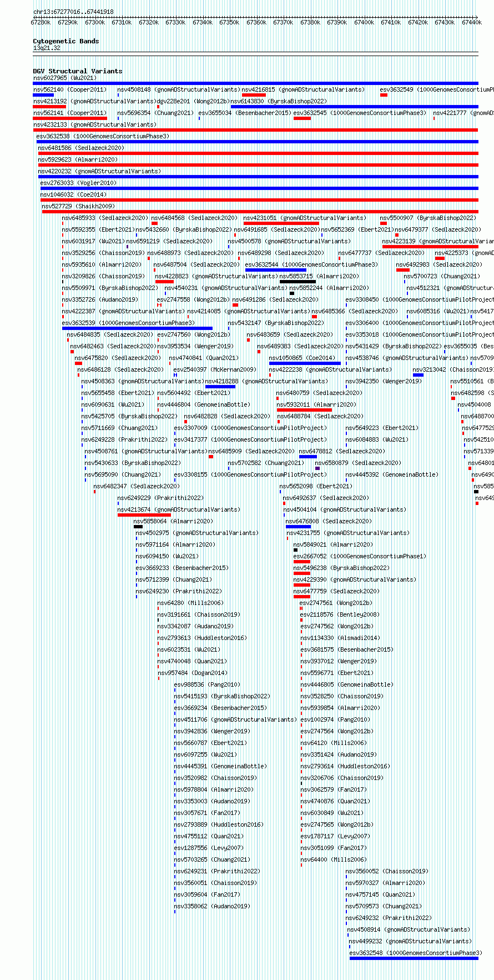The image size is (494, 980).
Task: Open esv3632548 1000Genomes label
Action: (x=416, y=953)
